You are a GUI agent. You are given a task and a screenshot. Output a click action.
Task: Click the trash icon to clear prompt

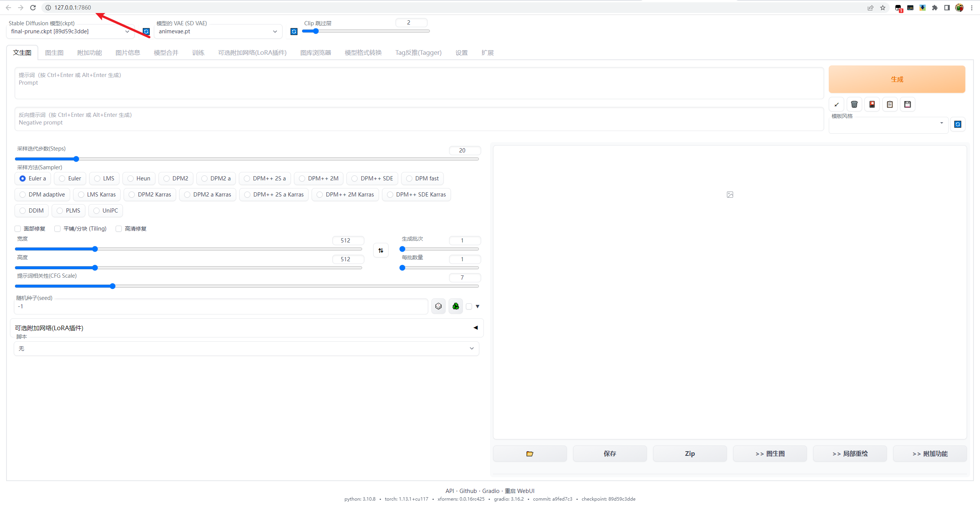click(x=854, y=104)
